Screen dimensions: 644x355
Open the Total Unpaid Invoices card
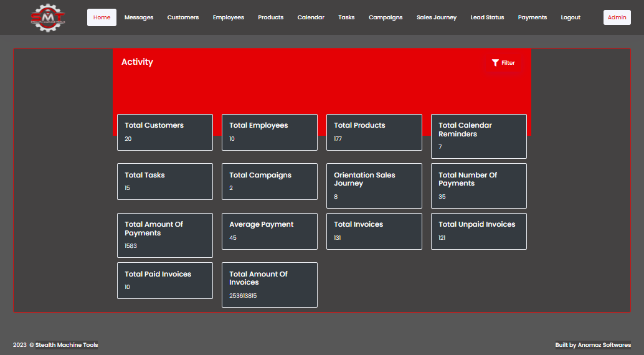479,231
